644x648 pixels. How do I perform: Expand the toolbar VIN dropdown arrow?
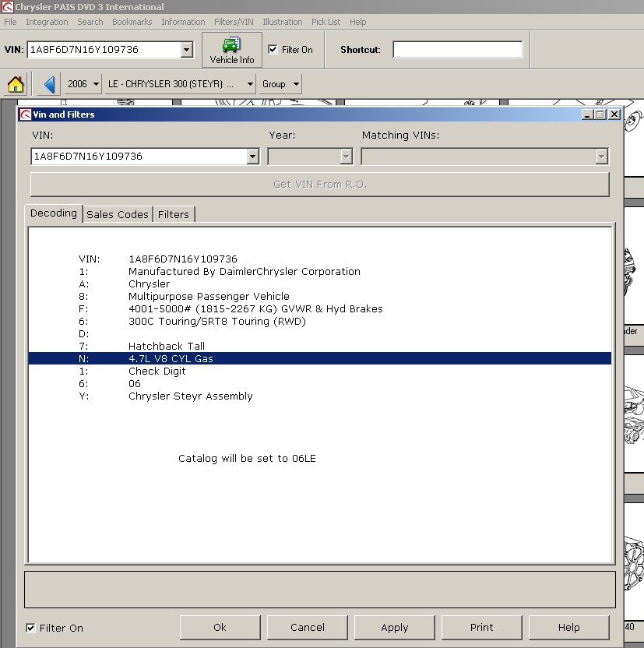click(x=187, y=50)
